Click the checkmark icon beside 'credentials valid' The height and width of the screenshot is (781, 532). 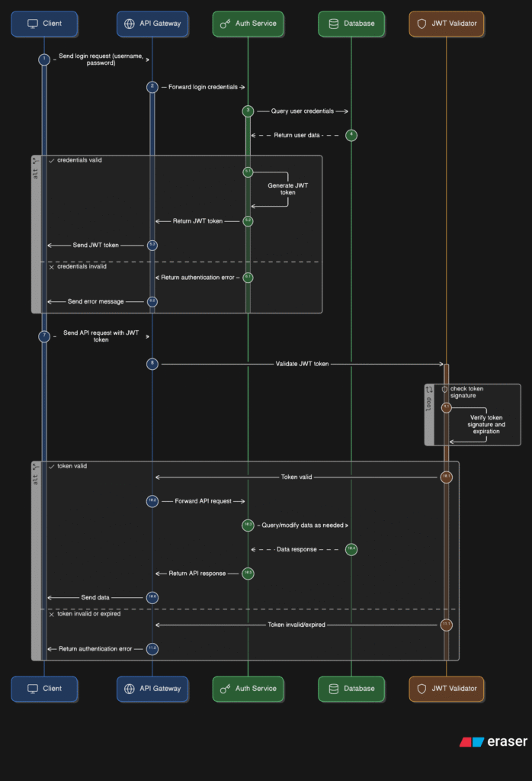click(51, 160)
